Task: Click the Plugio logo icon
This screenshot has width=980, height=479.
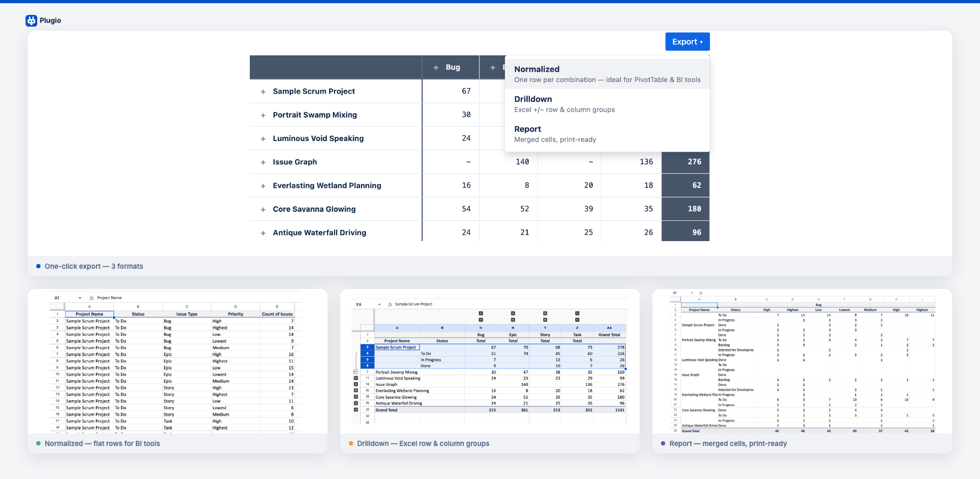Action: pos(31,21)
